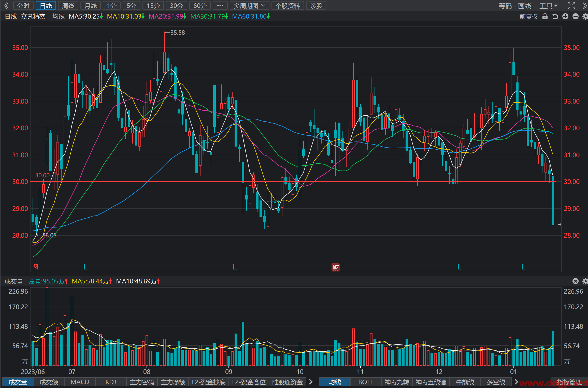The image size is (588, 388).
Task: Click the 立讯精密 stock name
Action: (x=33, y=17)
